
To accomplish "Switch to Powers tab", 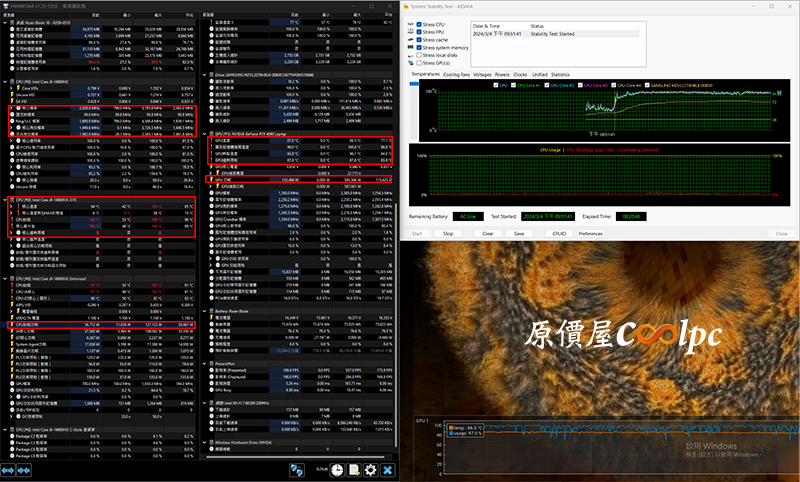I will point(502,74).
